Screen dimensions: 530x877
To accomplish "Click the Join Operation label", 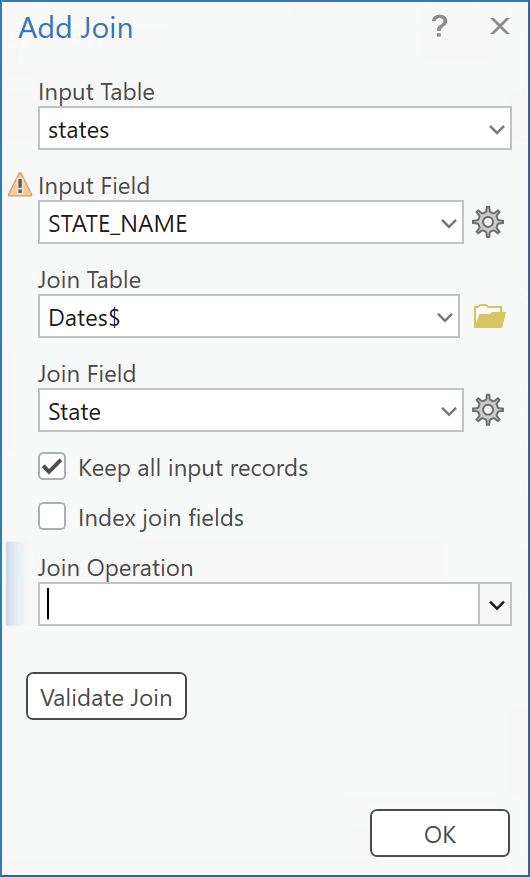I will click(x=116, y=568).
